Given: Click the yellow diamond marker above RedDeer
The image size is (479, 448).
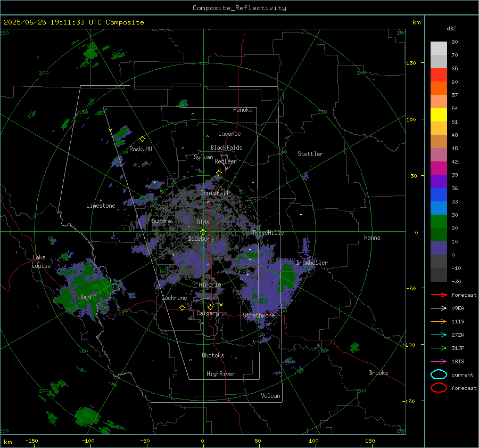Looking at the screenshot, I should click(219, 173).
